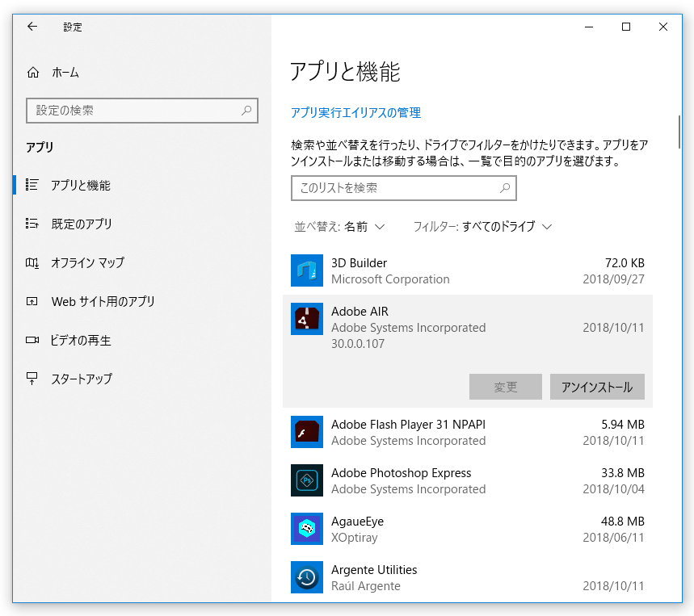This screenshot has height=616, width=694.
Task: Select Adobe Flash Player 31 NPAPI entry
Action: pos(408,425)
